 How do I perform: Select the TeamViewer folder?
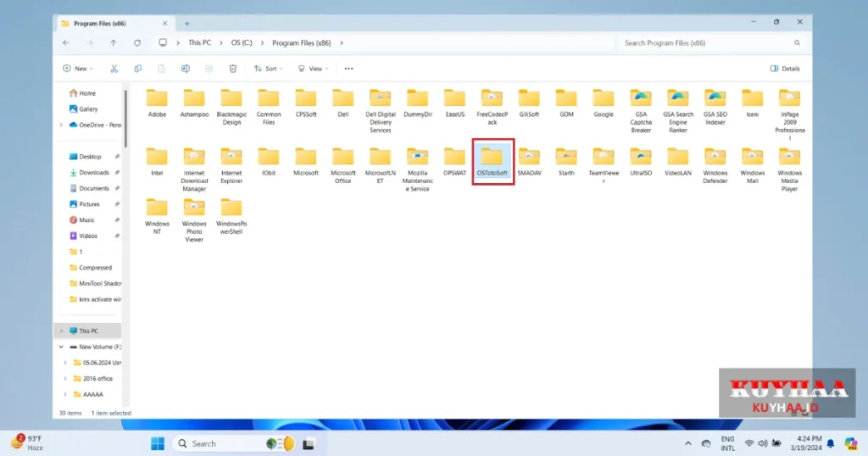[604, 166]
